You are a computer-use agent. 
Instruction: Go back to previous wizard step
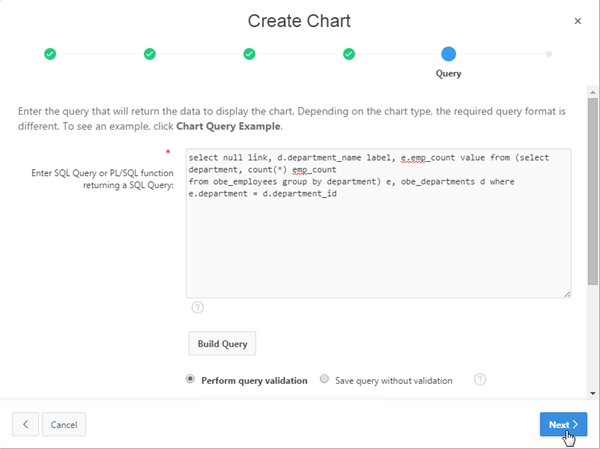click(x=25, y=424)
